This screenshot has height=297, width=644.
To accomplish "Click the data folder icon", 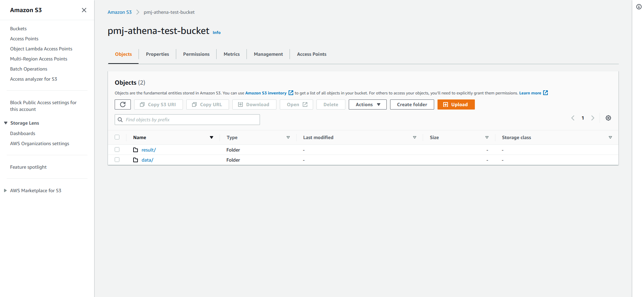I will tap(136, 160).
